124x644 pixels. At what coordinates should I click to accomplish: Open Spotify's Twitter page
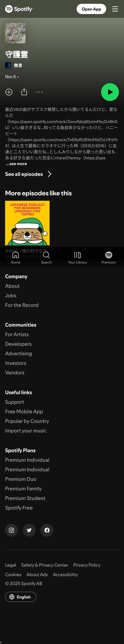(x=29, y=530)
